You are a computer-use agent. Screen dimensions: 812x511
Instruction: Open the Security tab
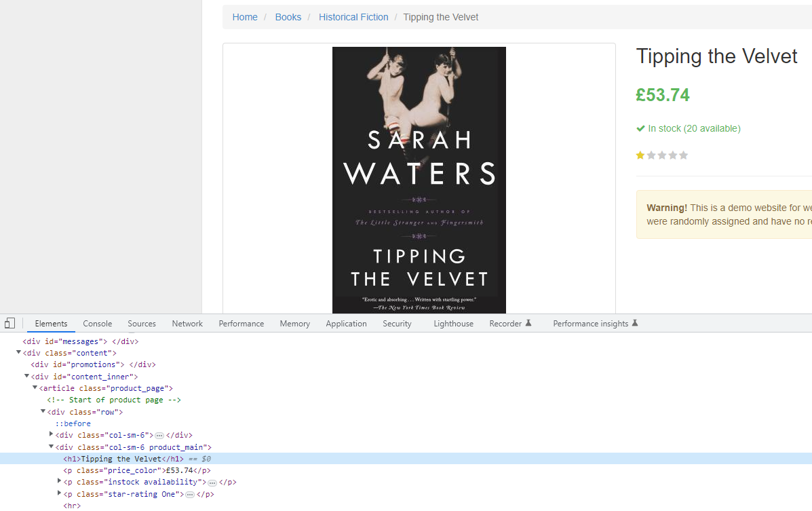397,324
